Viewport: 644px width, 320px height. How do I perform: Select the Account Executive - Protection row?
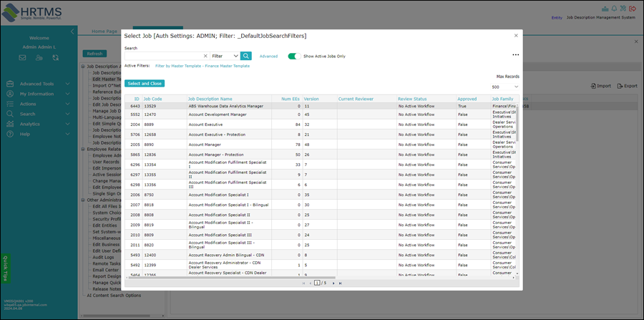[321, 135]
